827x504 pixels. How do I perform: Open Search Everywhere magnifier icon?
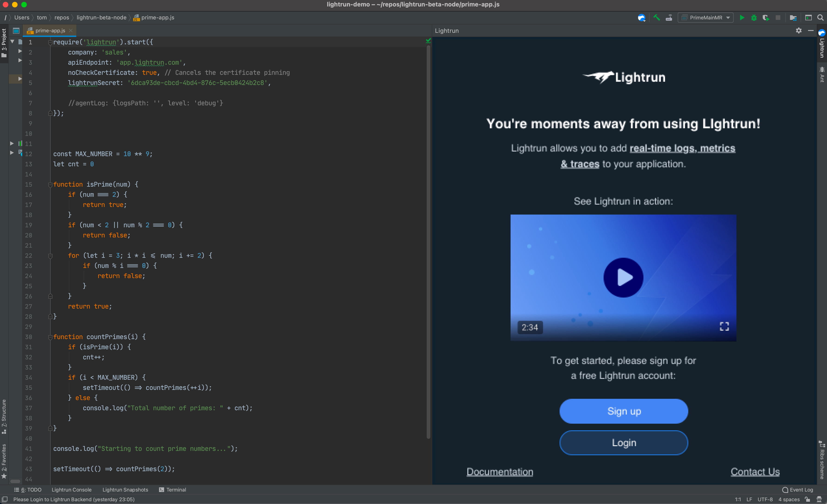coord(820,17)
